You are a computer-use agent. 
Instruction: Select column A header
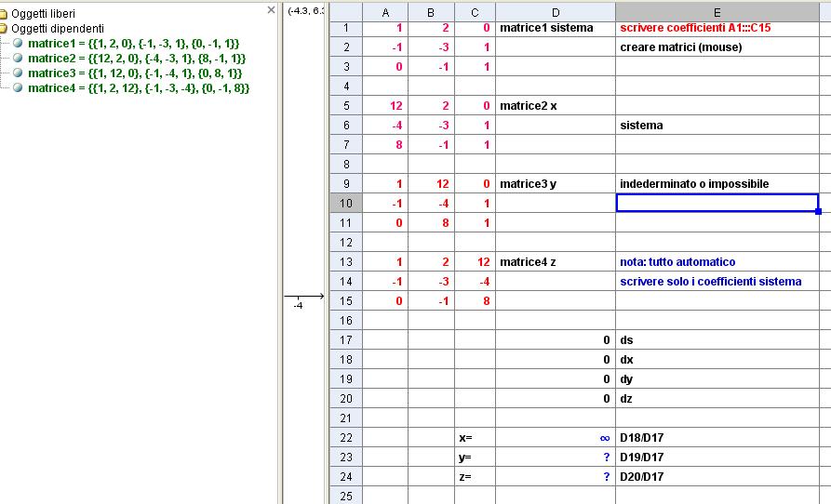tap(385, 13)
